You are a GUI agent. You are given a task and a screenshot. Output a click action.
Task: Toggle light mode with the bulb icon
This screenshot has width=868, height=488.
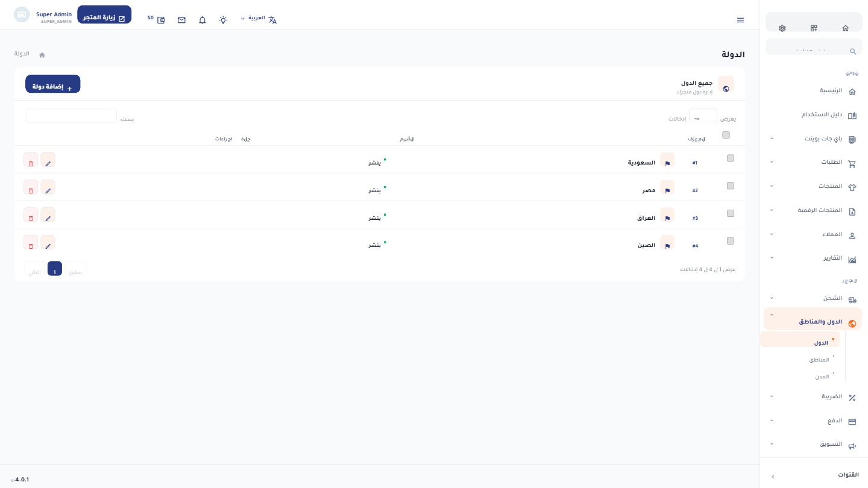tap(223, 20)
